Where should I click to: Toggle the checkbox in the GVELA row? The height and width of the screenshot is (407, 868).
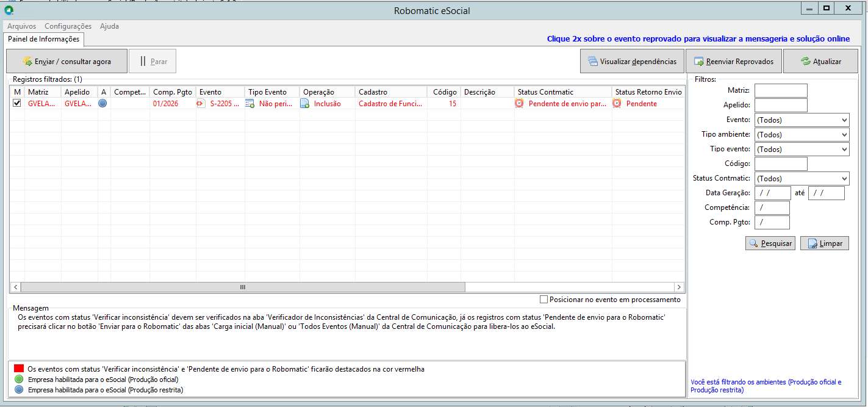click(x=17, y=104)
